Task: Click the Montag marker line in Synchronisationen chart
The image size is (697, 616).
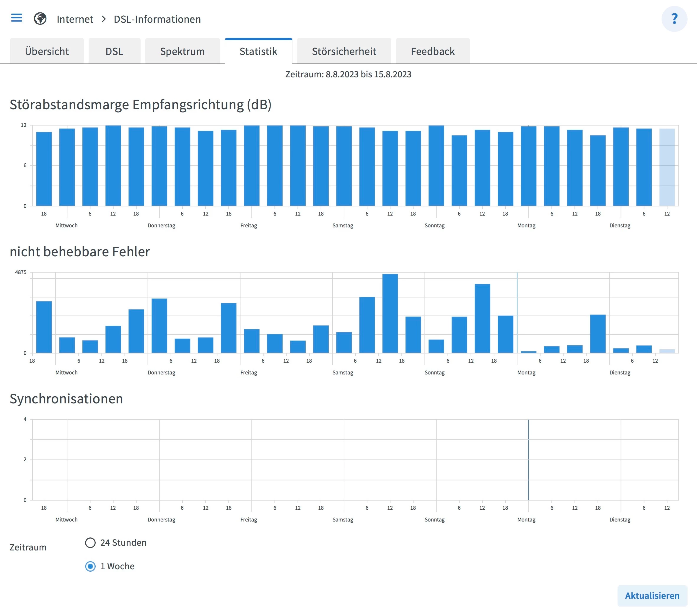Action: point(528,459)
